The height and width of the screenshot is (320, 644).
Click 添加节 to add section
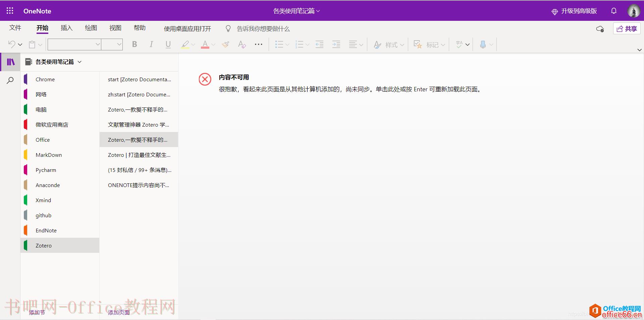pos(37,312)
